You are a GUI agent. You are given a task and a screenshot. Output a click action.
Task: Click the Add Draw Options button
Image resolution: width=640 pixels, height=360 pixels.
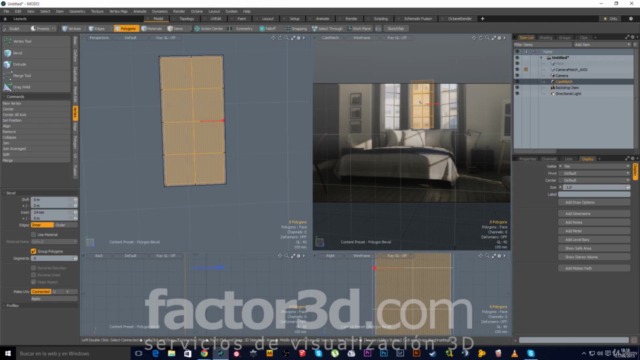594,202
